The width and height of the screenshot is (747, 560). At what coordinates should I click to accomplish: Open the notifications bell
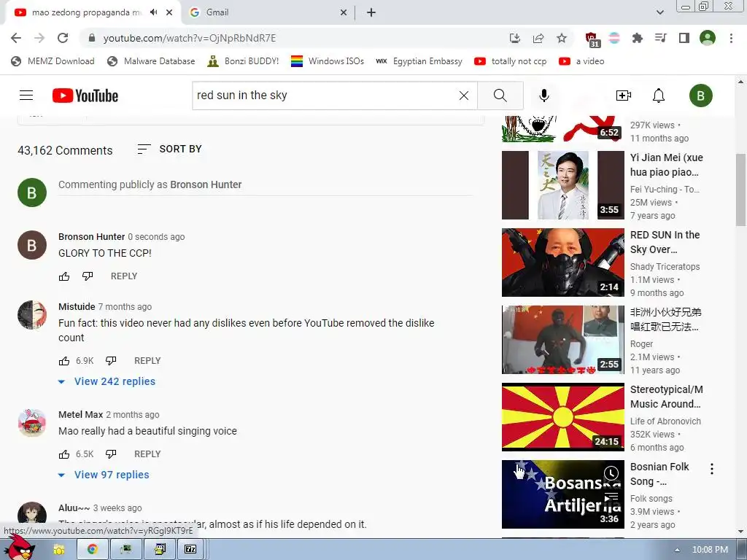click(659, 96)
